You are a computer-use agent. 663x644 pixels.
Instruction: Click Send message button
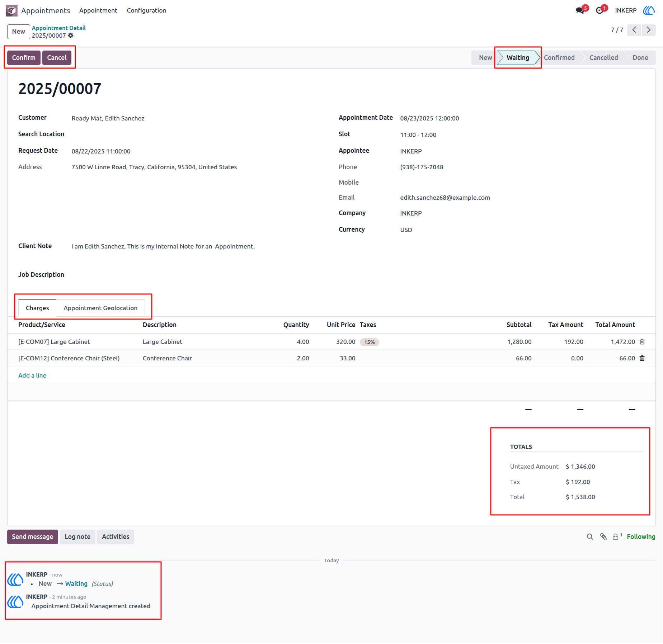(33, 537)
